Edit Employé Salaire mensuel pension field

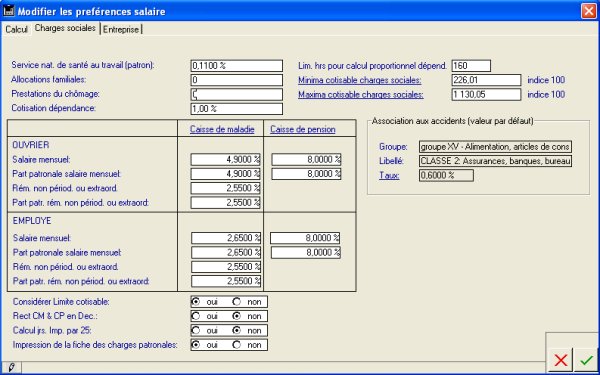pos(305,238)
